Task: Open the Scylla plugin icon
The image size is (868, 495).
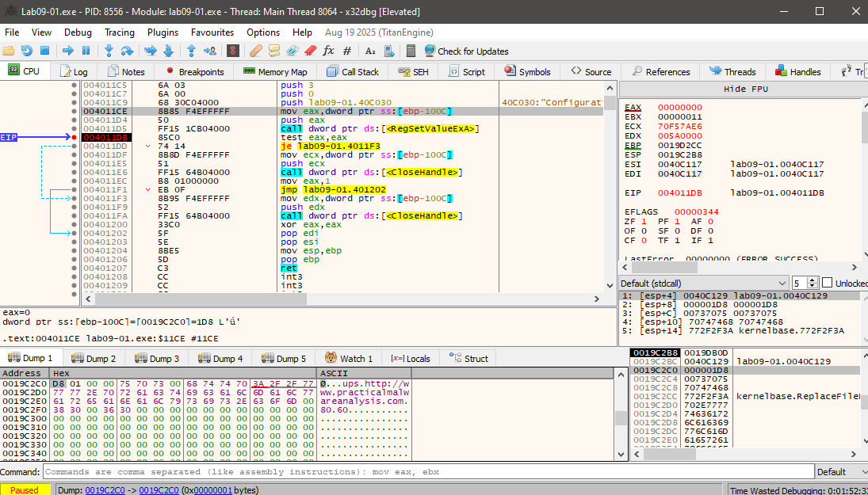Action: tap(233, 51)
